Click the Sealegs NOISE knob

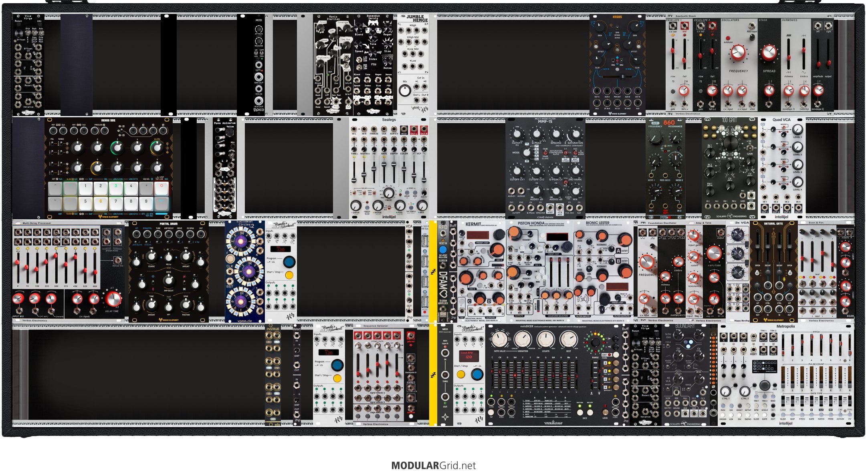coord(377,205)
